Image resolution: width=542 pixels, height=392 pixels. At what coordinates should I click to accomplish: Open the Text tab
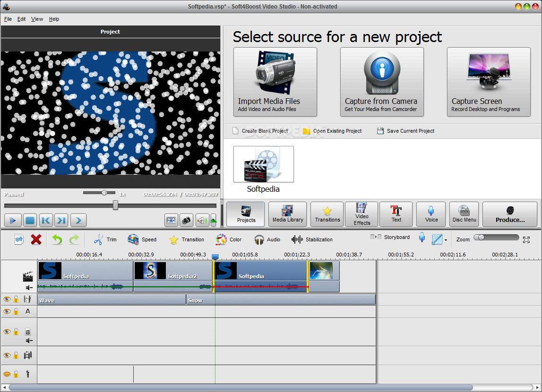click(396, 214)
